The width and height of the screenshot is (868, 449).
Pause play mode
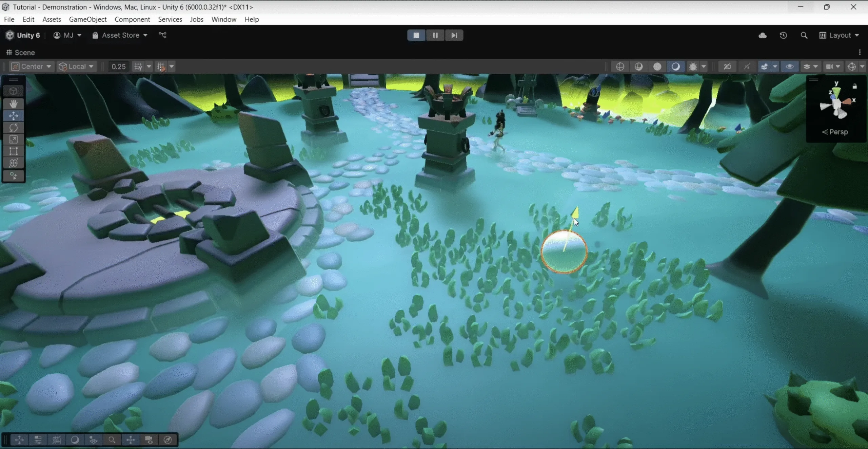coord(435,35)
